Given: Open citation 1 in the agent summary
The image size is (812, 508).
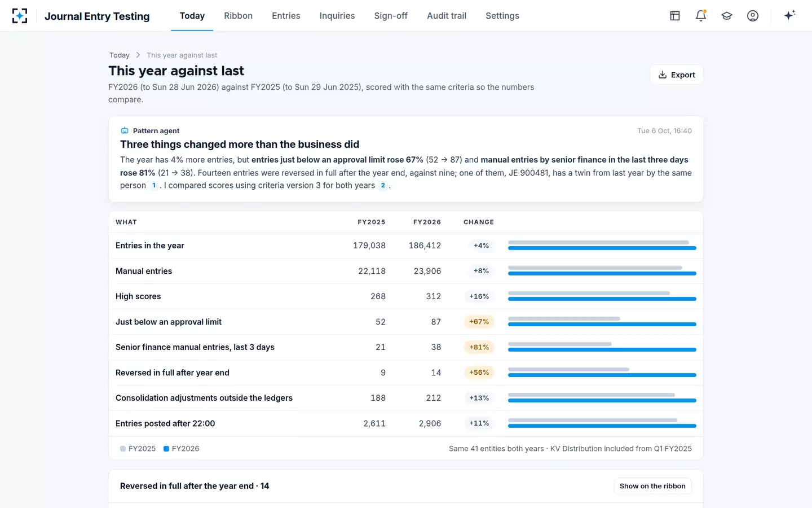Looking at the screenshot, I should 154,186.
